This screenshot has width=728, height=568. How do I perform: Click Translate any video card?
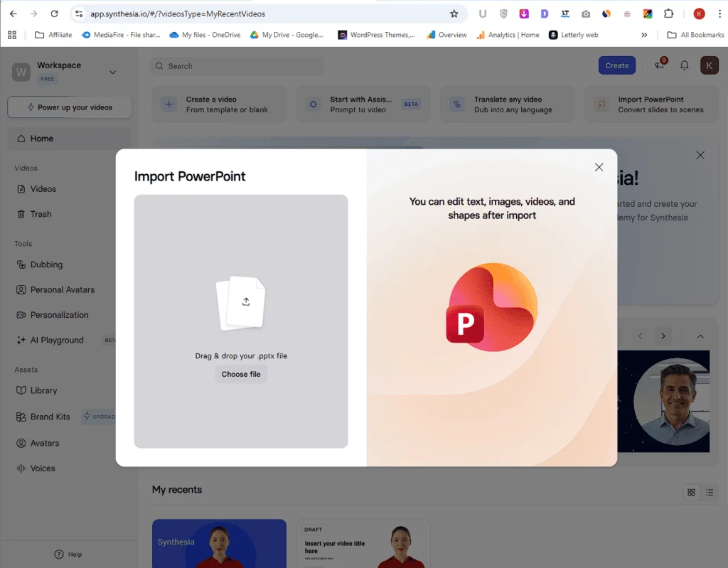(x=507, y=105)
